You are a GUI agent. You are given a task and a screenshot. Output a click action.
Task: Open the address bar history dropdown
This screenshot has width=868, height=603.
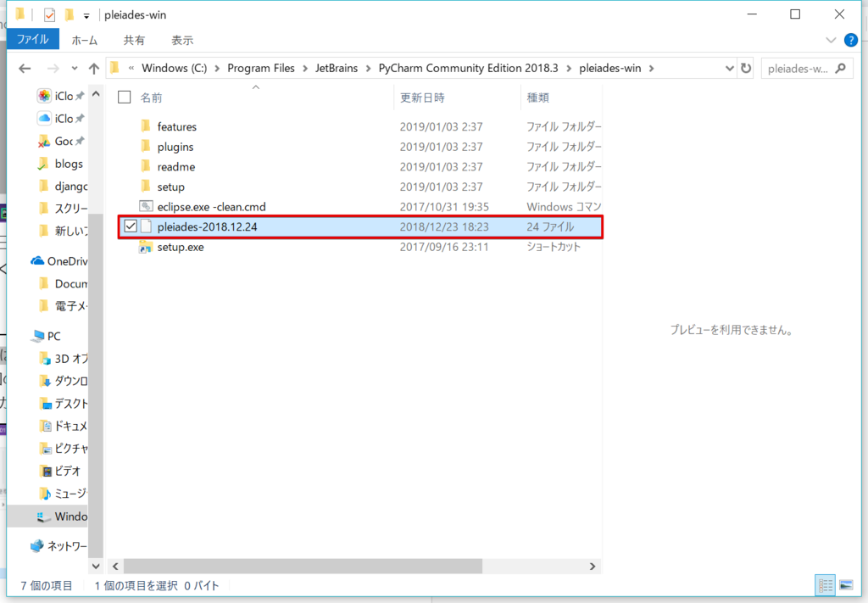[729, 69]
